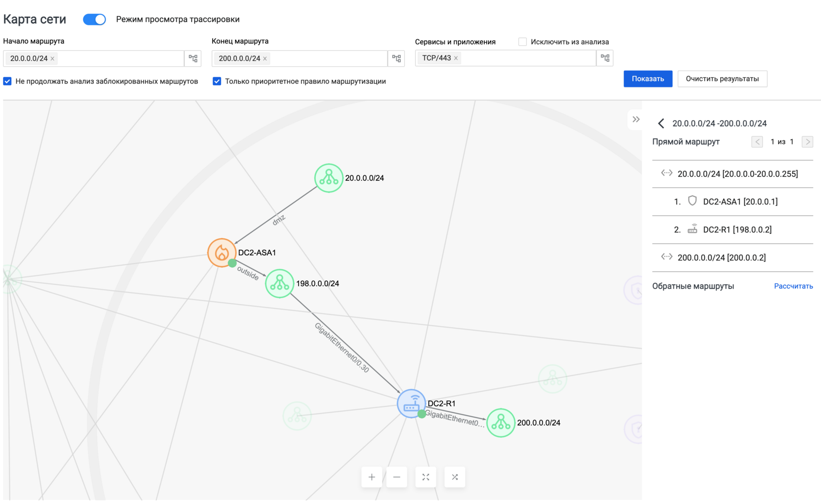Screen dimensions: 821x504
Task: Click the 'outside' interface label on the map
Action: [x=248, y=273]
